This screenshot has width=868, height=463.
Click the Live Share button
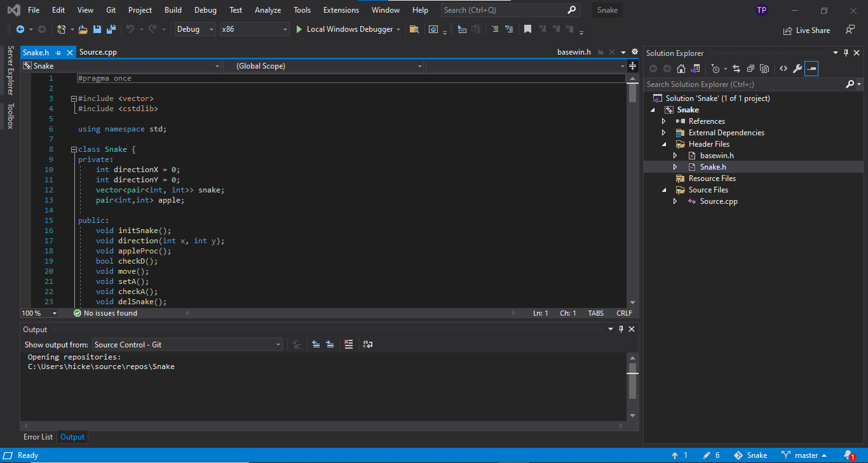(x=806, y=30)
